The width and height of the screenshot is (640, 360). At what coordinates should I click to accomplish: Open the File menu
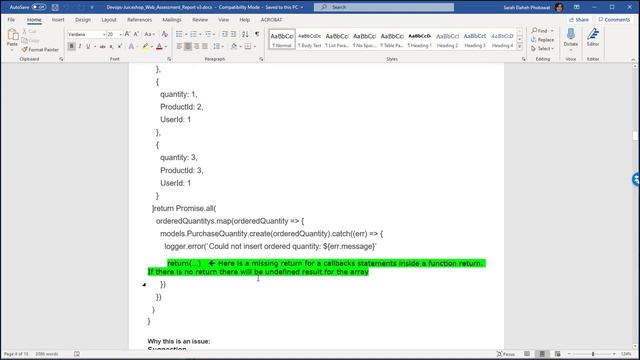(11, 20)
